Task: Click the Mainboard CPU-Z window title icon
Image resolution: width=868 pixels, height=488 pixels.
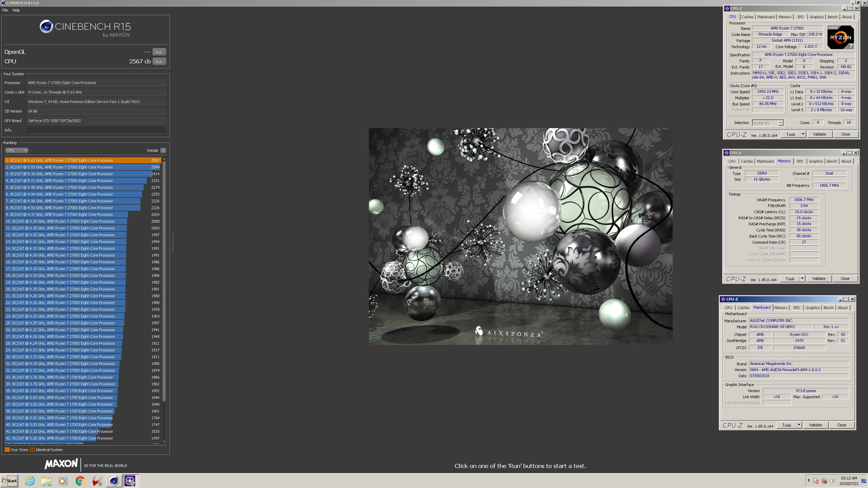Action: (x=723, y=299)
